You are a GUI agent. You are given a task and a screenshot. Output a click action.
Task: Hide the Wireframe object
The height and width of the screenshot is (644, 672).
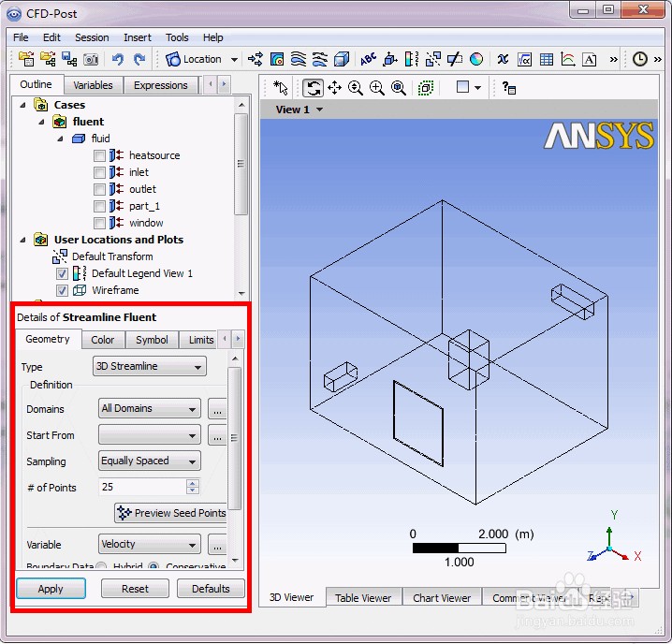coord(62,291)
